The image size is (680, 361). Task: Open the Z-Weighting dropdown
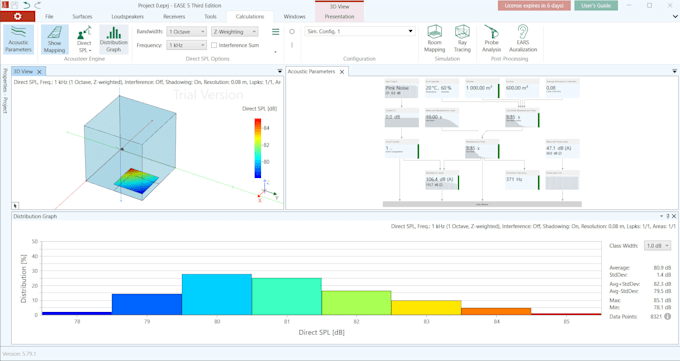click(x=235, y=32)
